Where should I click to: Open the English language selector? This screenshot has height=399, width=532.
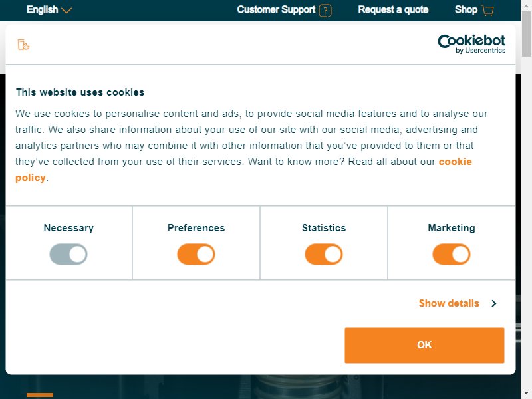pyautogui.click(x=49, y=9)
